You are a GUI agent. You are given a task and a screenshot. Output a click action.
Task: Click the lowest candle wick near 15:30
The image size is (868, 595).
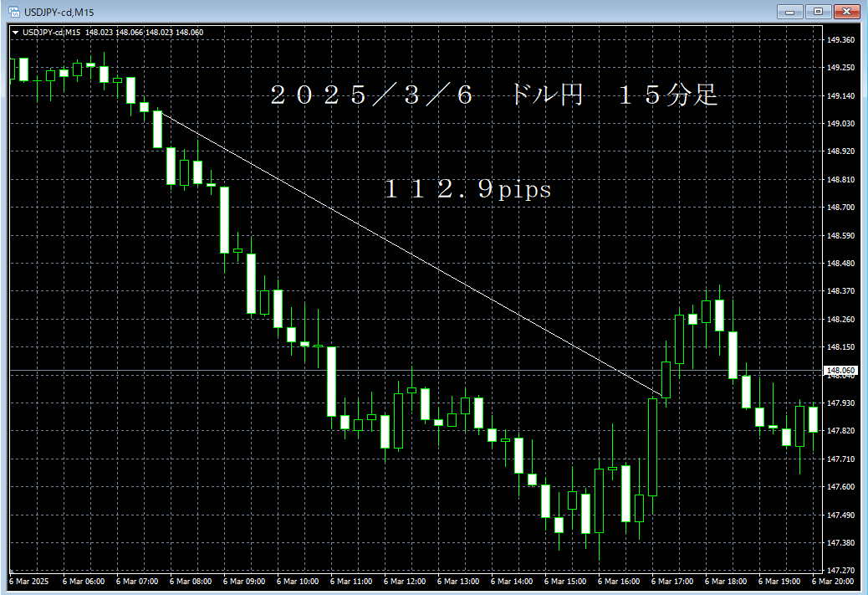tap(599, 551)
